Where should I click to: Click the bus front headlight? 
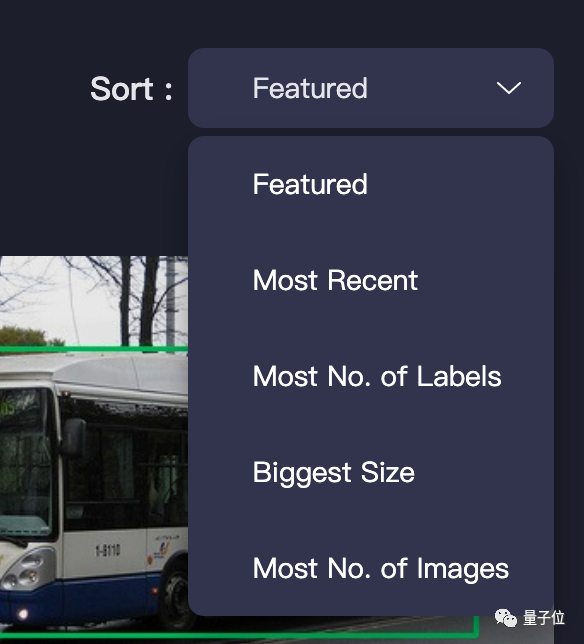point(25,571)
